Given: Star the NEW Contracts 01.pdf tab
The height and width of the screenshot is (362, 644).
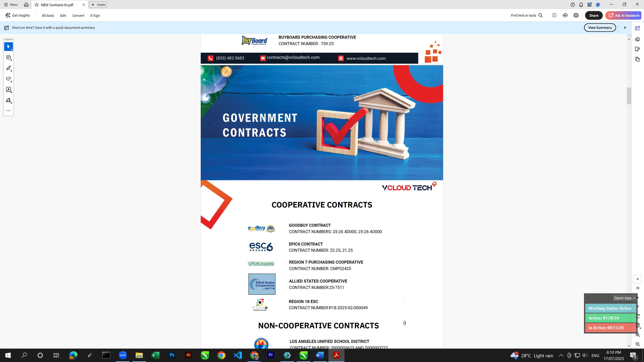Looking at the screenshot, I should click(x=37, y=5).
